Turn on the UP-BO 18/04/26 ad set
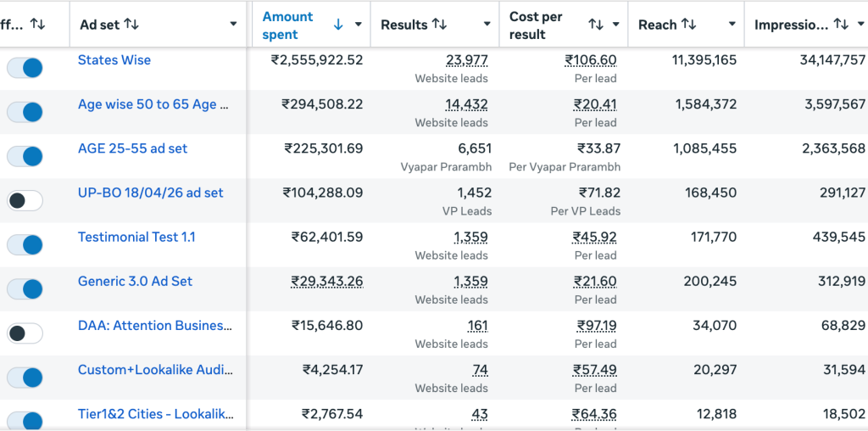Screen dimensions: 868x431 click(x=25, y=200)
